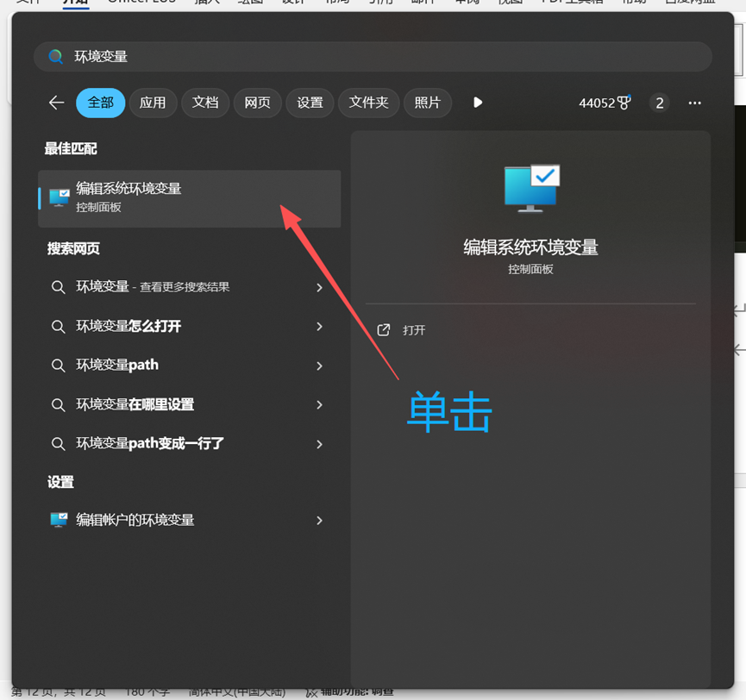
Task: Click the large monitor icon in the preview pane
Action: coord(532,188)
